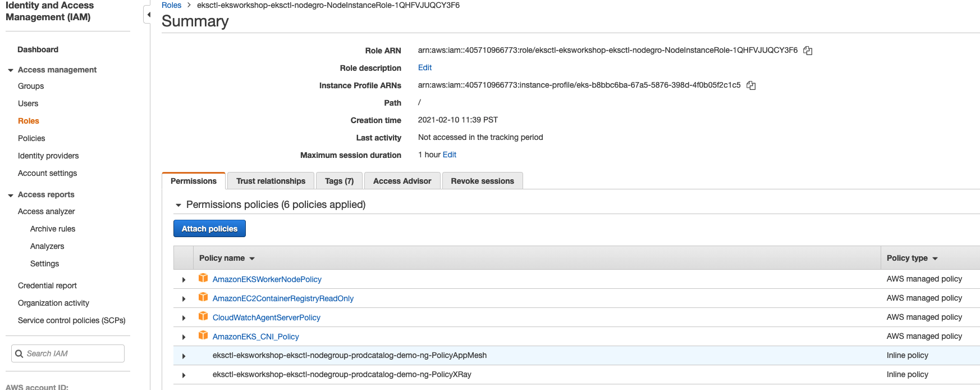This screenshot has height=390, width=980.
Task: Click the AmazonEC2ContainerRegistryReadOnly orange box icon
Action: pos(203,297)
